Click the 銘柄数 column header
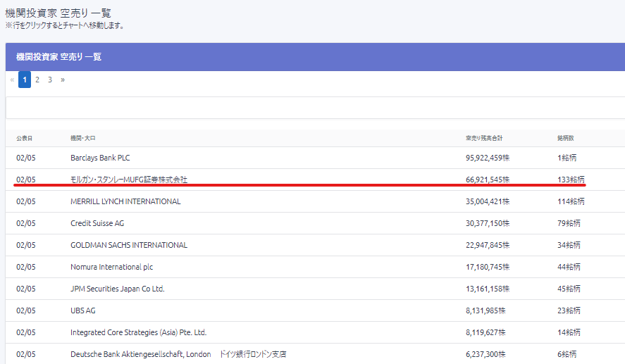 pos(566,137)
